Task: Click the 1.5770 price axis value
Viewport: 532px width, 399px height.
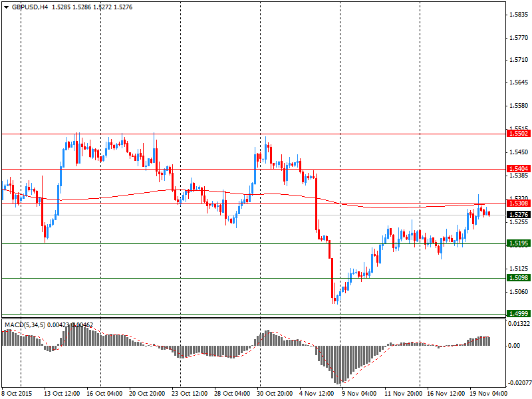Action: (519, 38)
